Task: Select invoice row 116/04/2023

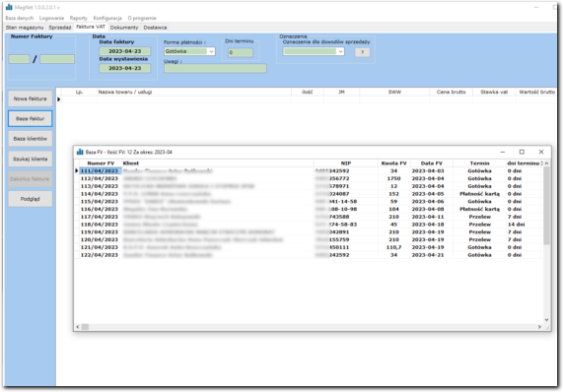Action: tap(309, 209)
